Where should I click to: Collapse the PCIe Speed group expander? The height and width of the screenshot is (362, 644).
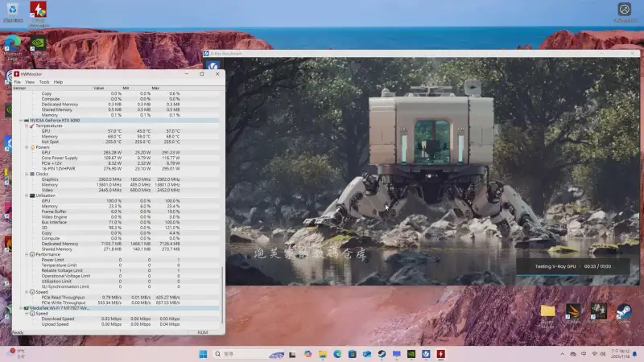point(27,292)
